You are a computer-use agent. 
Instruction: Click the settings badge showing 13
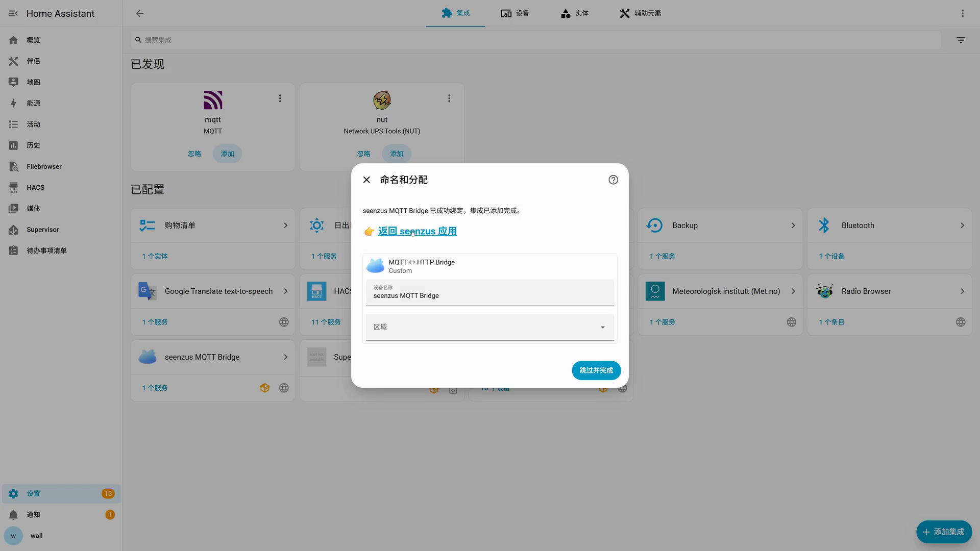coord(108,493)
